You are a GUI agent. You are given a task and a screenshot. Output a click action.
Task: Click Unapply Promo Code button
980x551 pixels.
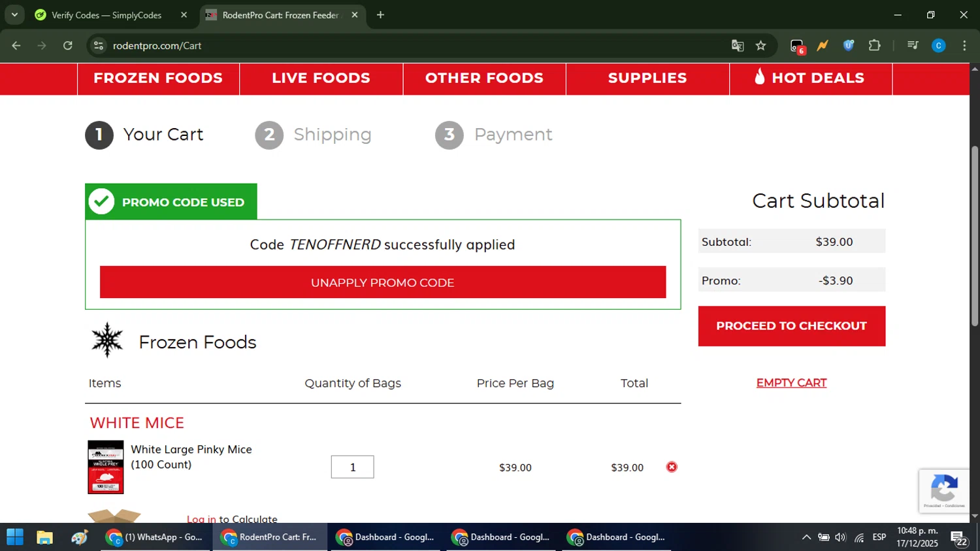[383, 282]
